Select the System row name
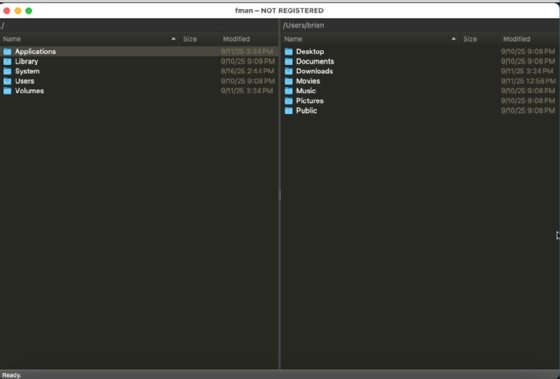The width and height of the screenshot is (560, 379). 27,71
